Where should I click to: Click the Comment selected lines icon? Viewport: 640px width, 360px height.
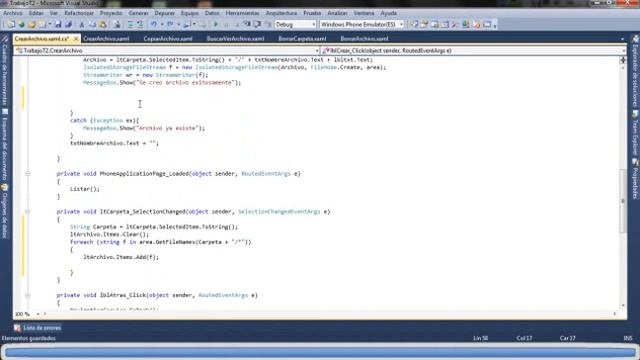[x=131, y=24]
